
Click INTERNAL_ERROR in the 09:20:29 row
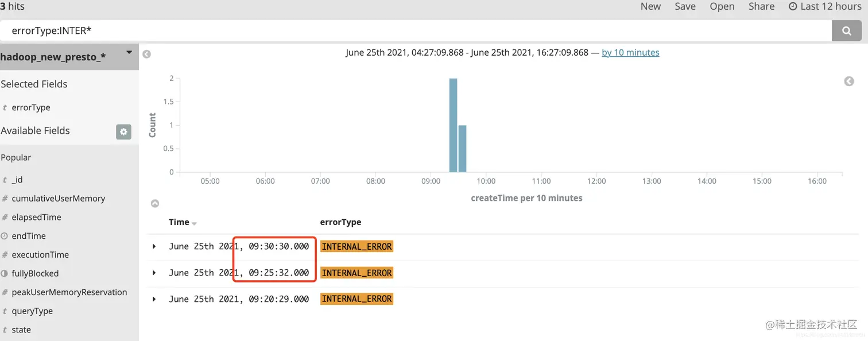pos(356,299)
